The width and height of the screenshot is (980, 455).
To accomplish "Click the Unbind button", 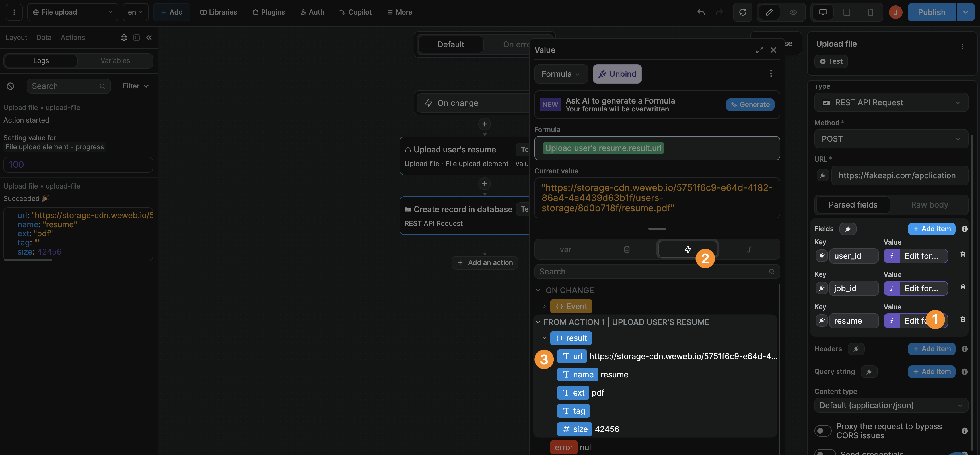I will point(617,74).
